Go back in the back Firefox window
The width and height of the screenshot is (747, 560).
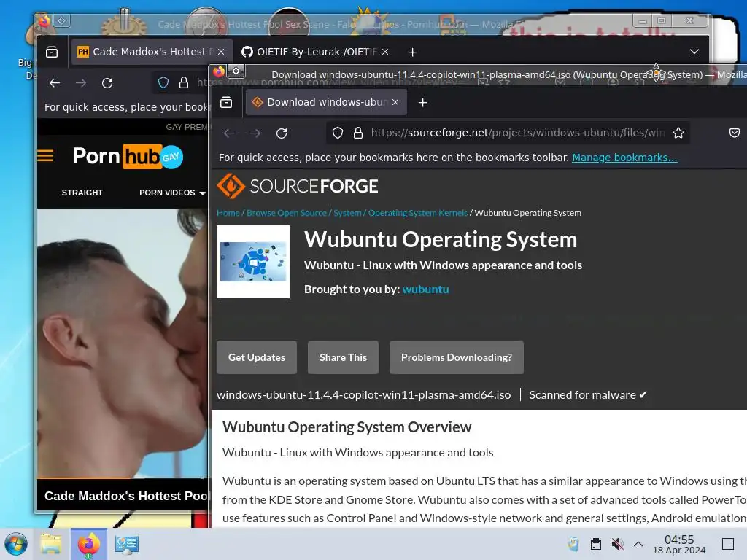pos(55,83)
